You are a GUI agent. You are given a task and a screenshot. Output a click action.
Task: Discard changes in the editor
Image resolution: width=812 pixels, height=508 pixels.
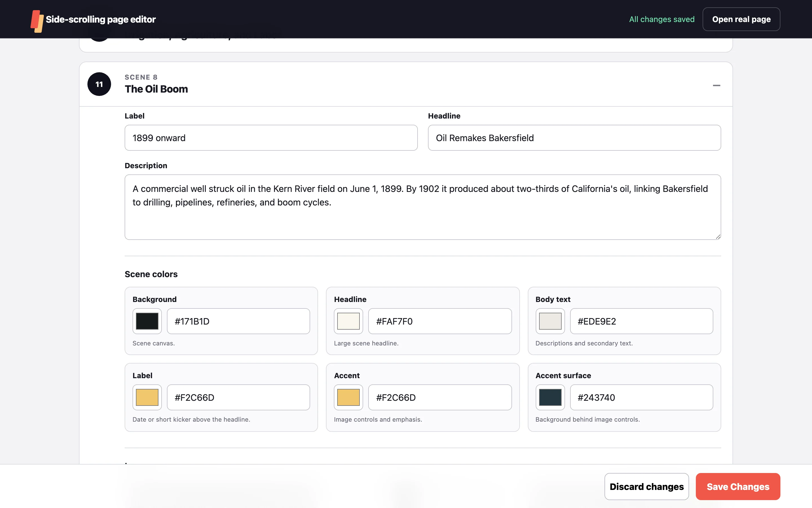click(x=646, y=487)
